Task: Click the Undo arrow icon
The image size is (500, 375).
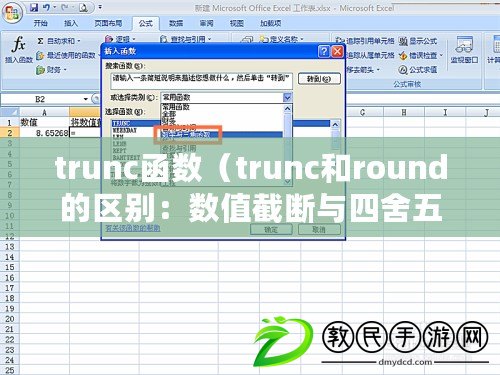Action: 47,7
